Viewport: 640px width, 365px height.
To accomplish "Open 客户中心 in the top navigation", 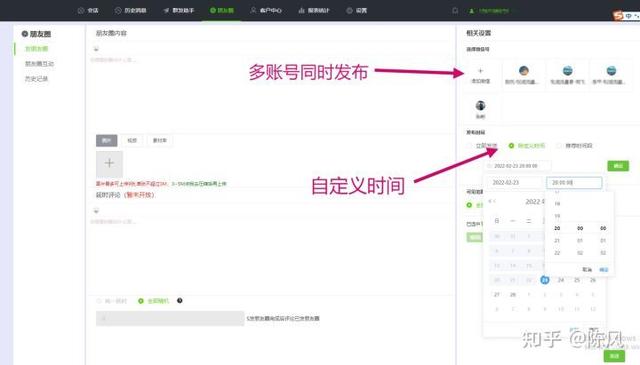I will tap(266, 10).
